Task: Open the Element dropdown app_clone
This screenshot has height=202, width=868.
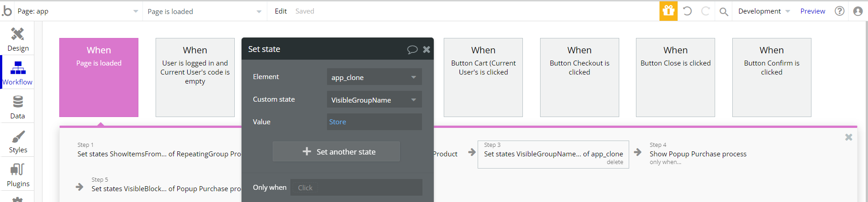Action: [374, 77]
